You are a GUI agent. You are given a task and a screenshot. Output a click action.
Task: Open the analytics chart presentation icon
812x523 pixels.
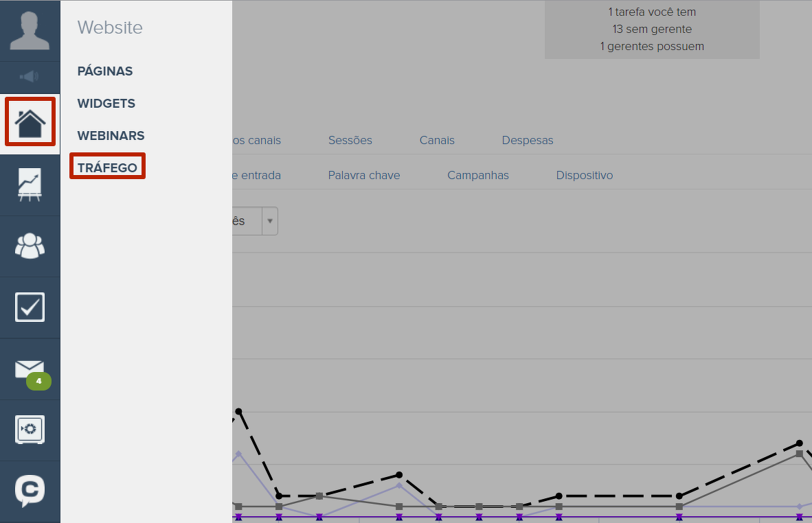tap(30, 185)
